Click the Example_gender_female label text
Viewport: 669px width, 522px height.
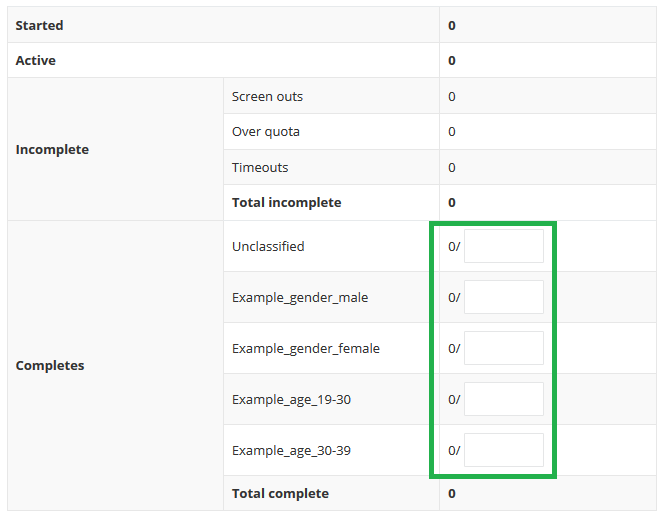coord(306,349)
